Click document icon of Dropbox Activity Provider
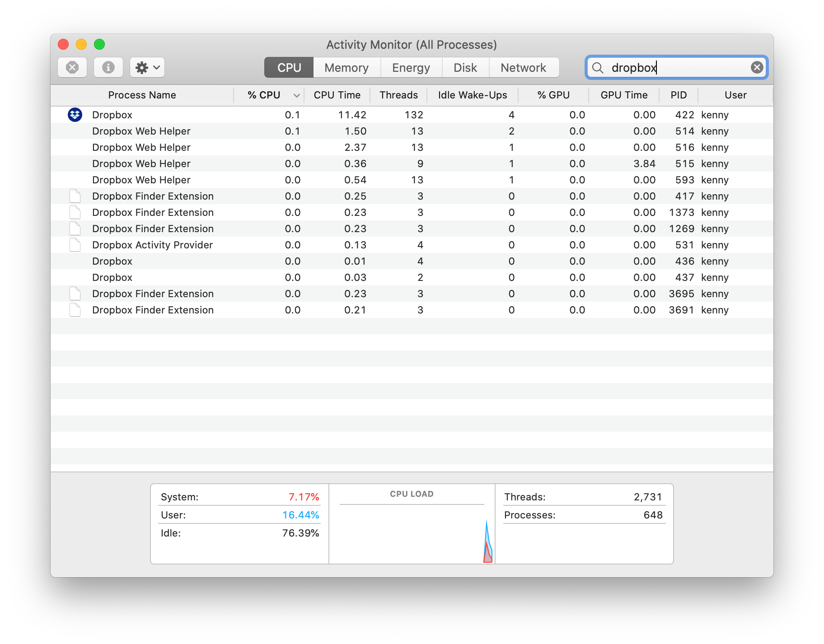Screen dimensions: 824x644 coord(75,245)
